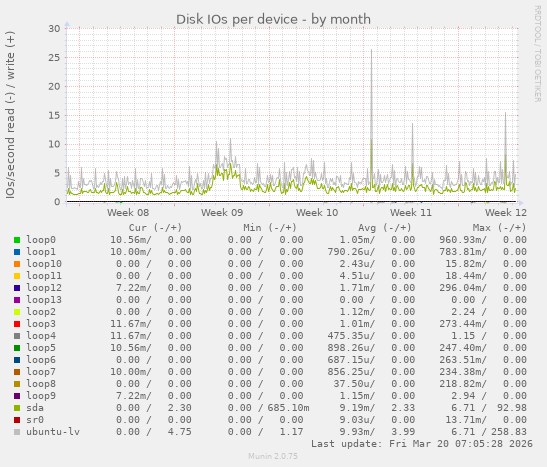This screenshot has height=467, width=547.
Task: Click the Avg (-/+) column header
Action: coord(385,228)
